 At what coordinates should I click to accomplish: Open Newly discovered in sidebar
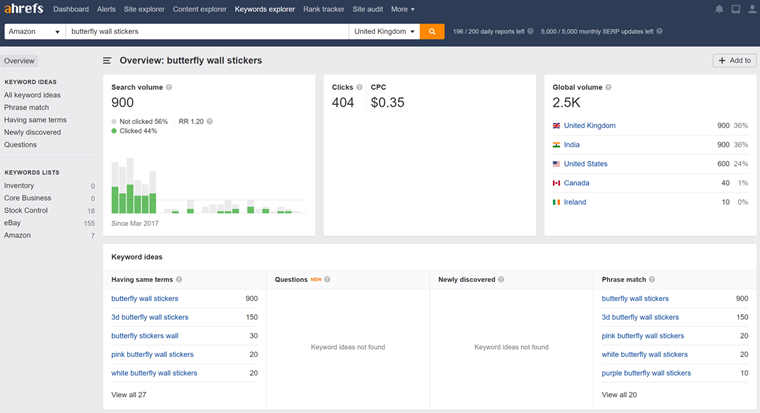[32, 132]
